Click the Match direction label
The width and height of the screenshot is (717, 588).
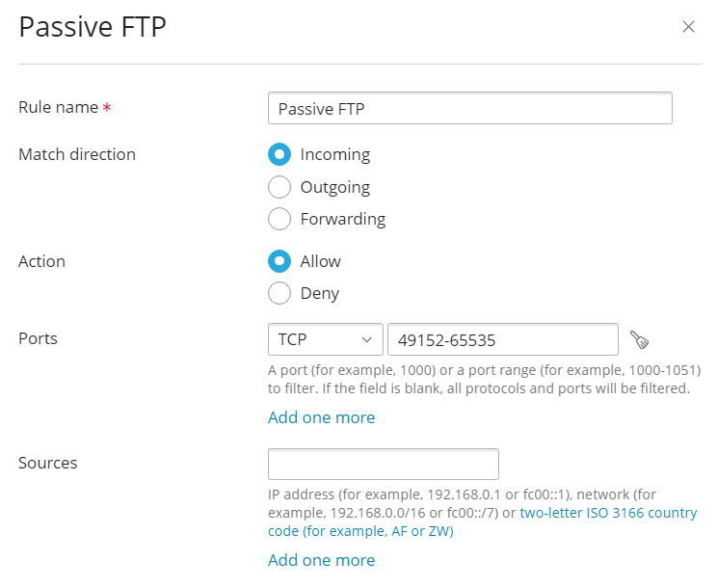76,154
